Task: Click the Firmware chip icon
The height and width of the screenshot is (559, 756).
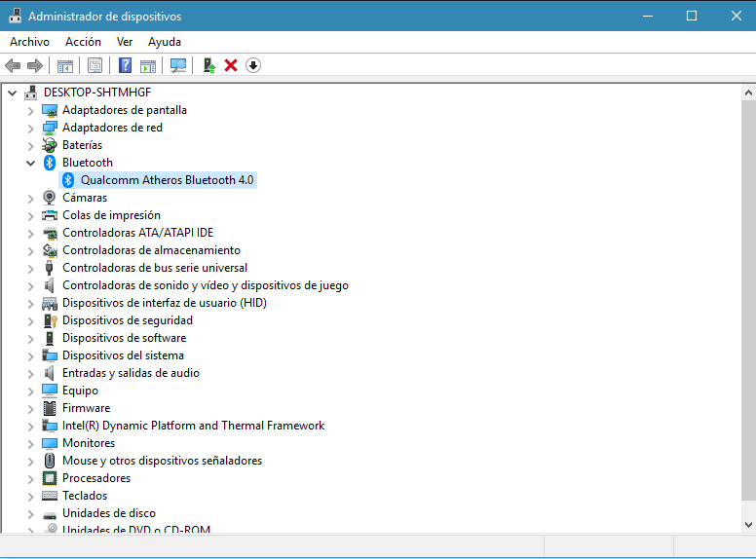Action: (x=49, y=408)
